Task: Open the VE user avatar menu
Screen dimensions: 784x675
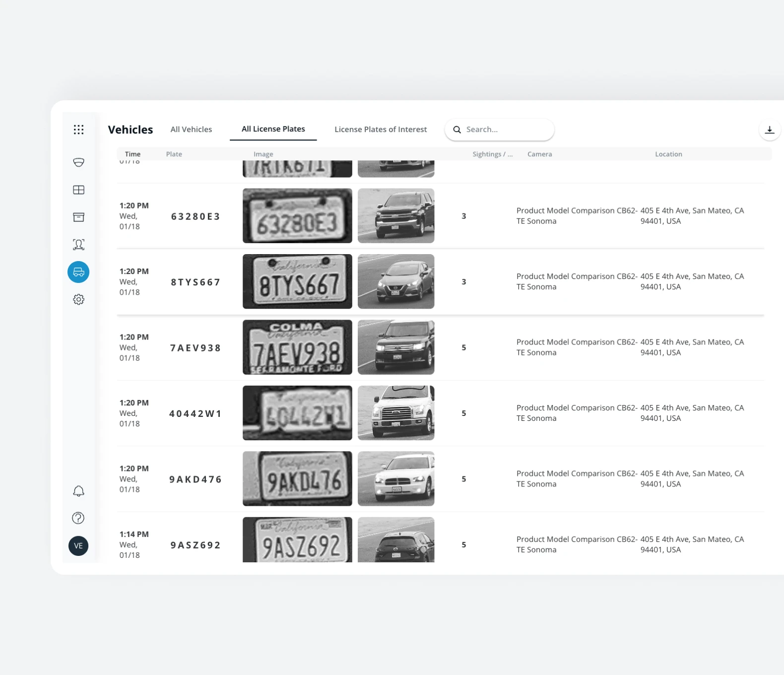Action: point(78,546)
